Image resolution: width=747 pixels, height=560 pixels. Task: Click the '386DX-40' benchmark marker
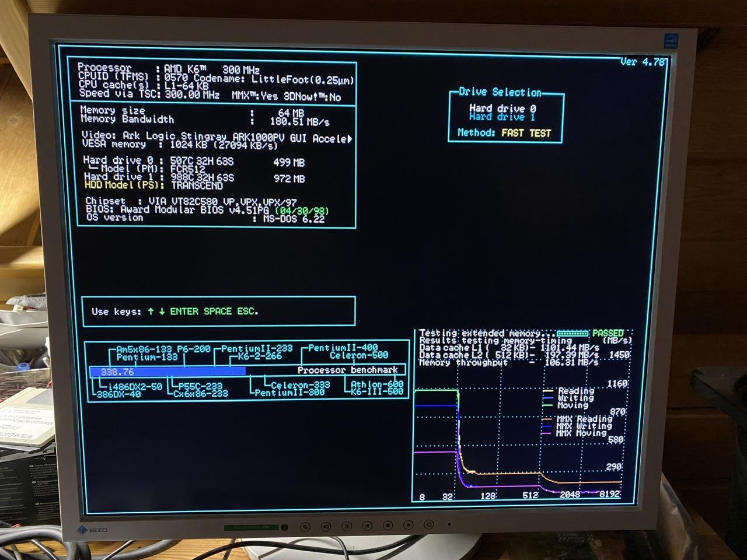point(119,394)
